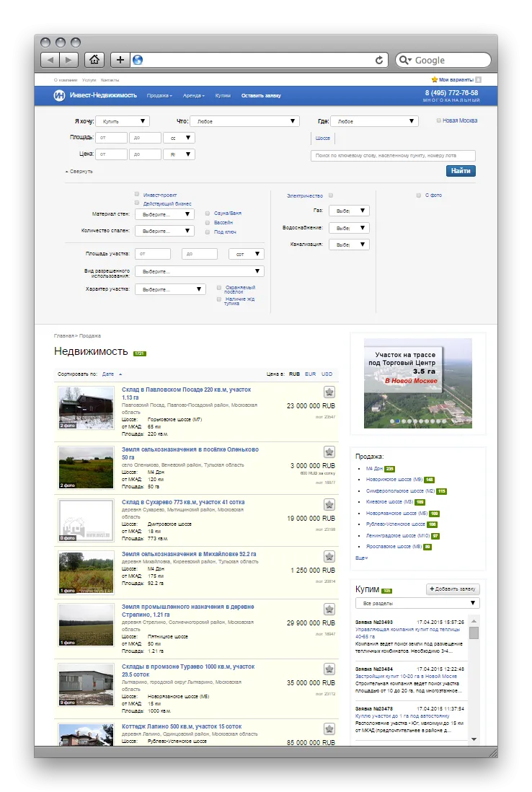This screenshot has width=532, height=792.
Task: Open the Я хочу dropdown set to Купить
Action: click(x=122, y=121)
